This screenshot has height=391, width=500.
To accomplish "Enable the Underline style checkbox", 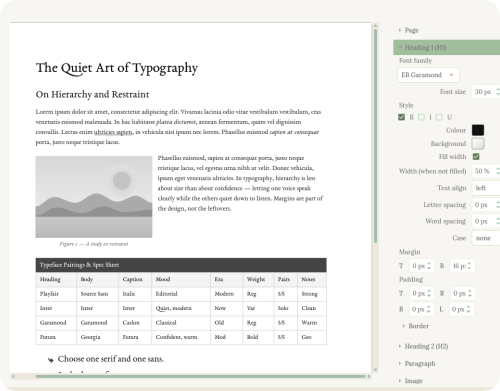I will (439, 117).
